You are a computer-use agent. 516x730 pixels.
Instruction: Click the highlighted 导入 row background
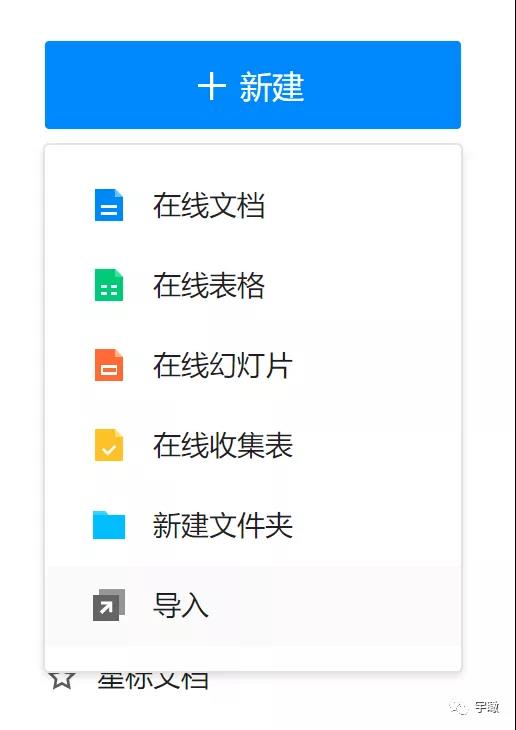click(253, 605)
